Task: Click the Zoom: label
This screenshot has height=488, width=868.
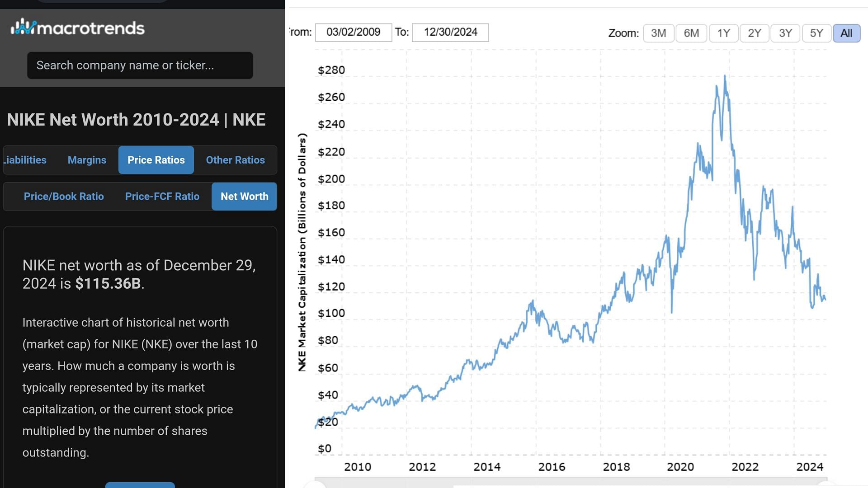Action: (623, 33)
